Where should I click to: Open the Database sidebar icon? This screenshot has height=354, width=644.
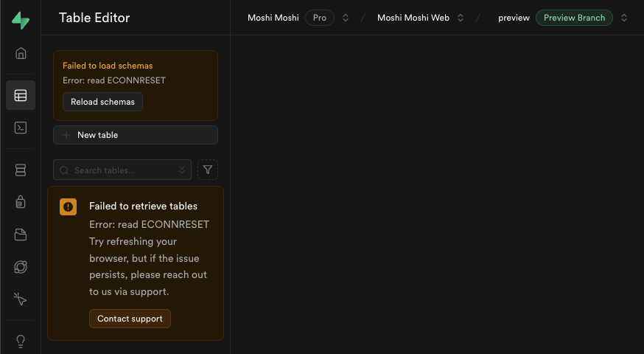[x=21, y=170]
